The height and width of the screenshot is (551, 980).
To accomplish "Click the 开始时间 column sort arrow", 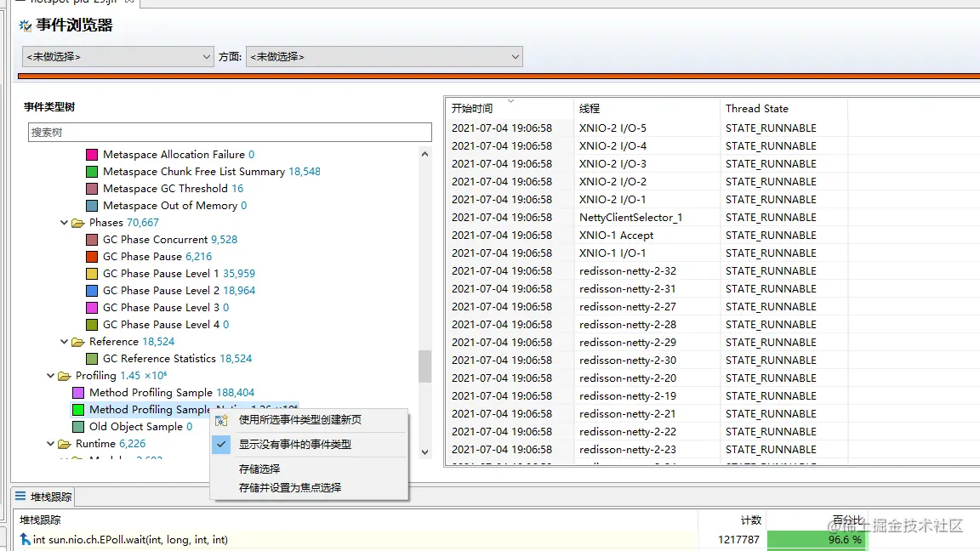I will click(x=510, y=100).
